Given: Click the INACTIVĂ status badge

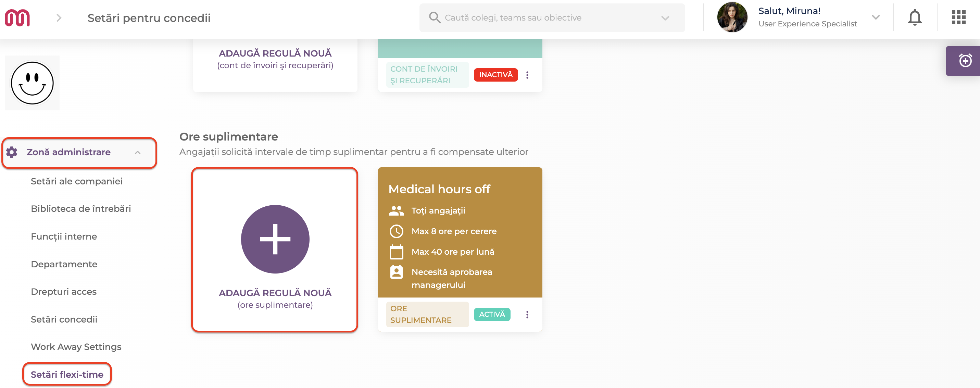Looking at the screenshot, I should point(496,75).
